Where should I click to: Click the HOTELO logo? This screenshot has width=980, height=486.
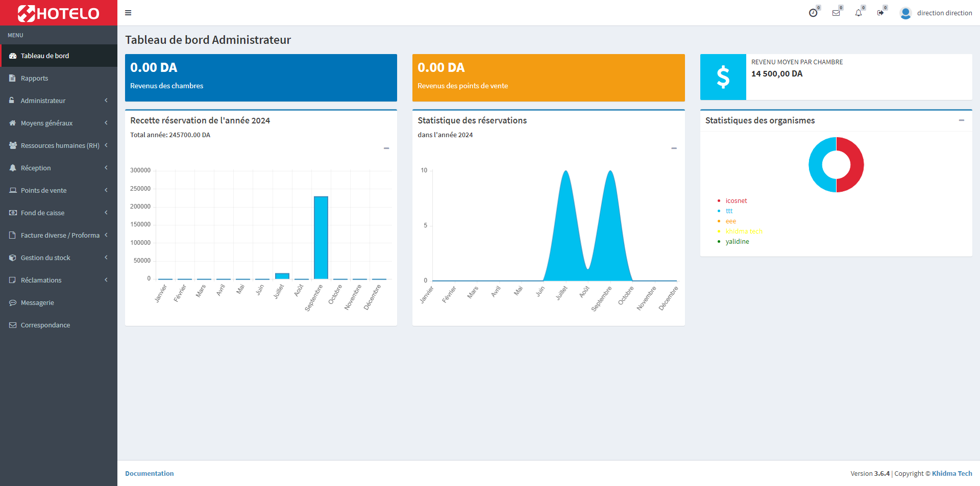coord(59,13)
